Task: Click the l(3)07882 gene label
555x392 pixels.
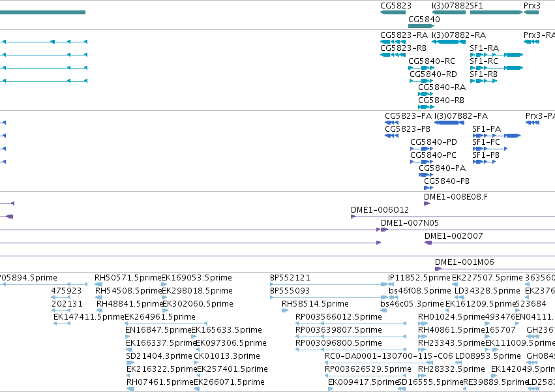Action: click(451, 6)
